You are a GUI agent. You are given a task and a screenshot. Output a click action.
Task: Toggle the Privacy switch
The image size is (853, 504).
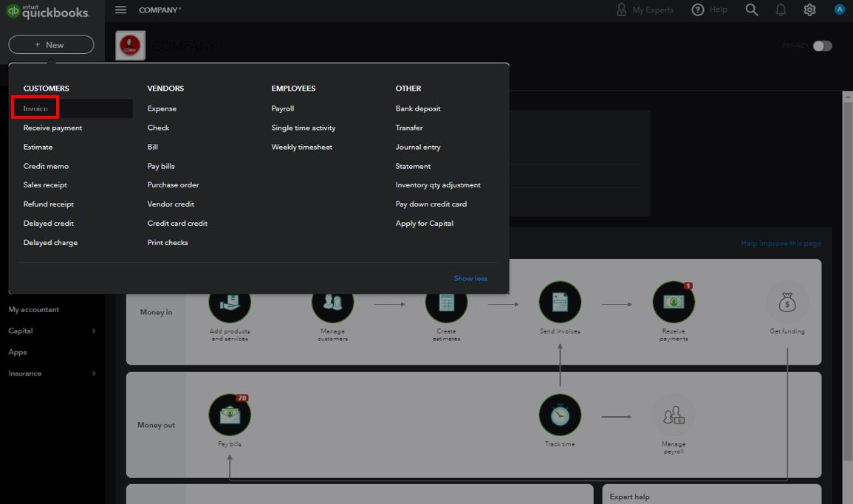tap(822, 46)
